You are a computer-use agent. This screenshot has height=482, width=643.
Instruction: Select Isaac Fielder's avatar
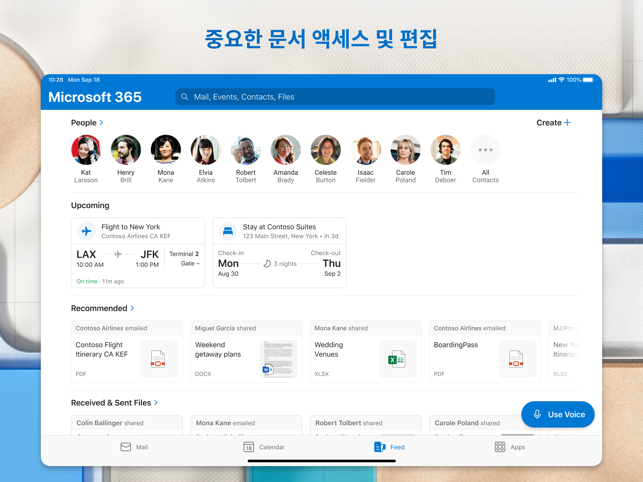click(365, 150)
